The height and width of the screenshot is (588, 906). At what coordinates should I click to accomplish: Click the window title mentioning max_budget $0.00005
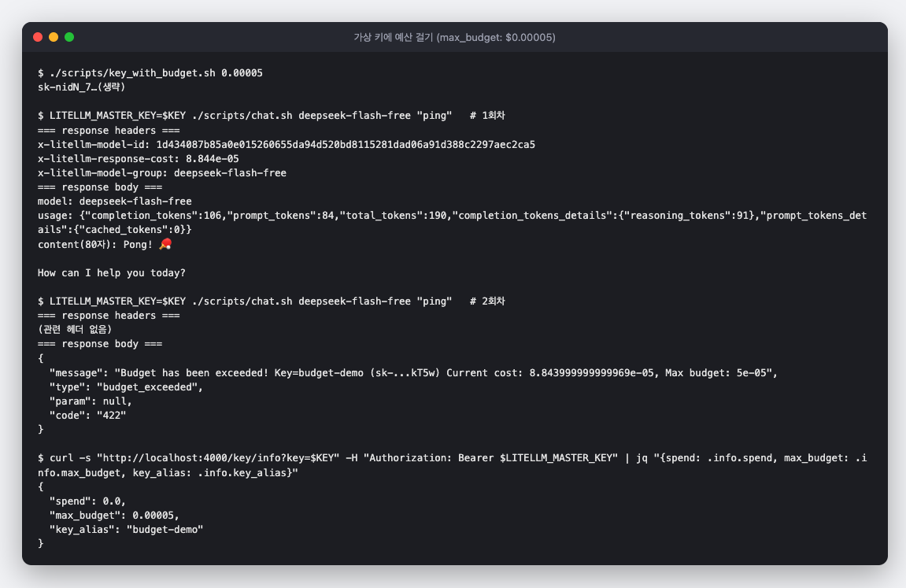pos(454,38)
